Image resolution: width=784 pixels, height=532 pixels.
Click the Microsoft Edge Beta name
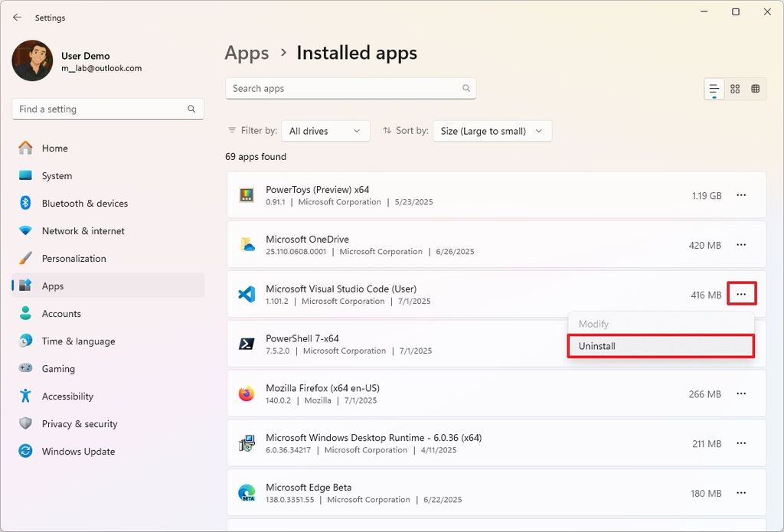(309, 487)
